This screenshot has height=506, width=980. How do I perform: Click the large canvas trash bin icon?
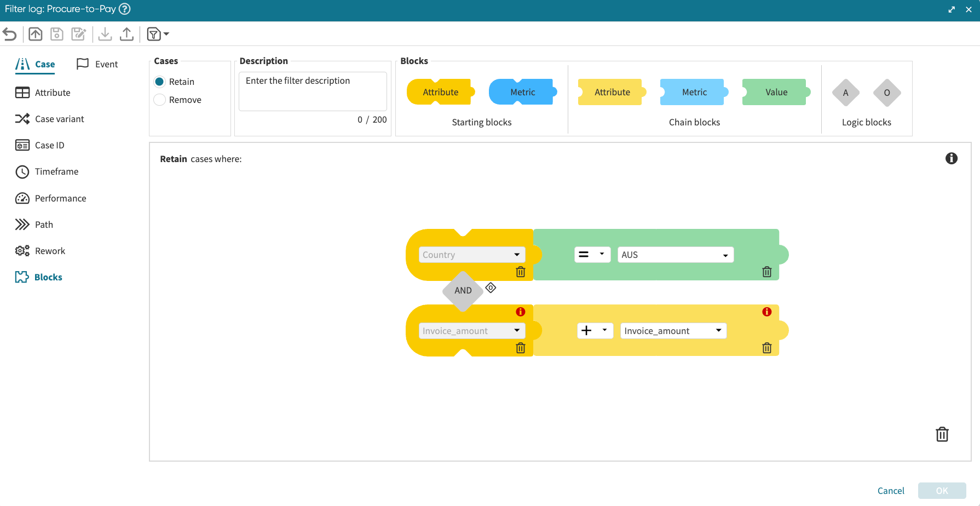point(942,434)
